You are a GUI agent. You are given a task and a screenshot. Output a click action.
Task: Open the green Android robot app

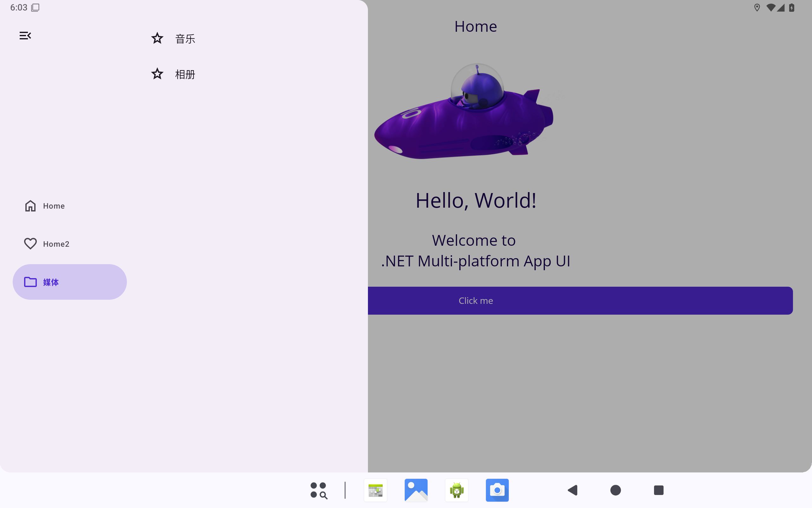pyautogui.click(x=457, y=491)
